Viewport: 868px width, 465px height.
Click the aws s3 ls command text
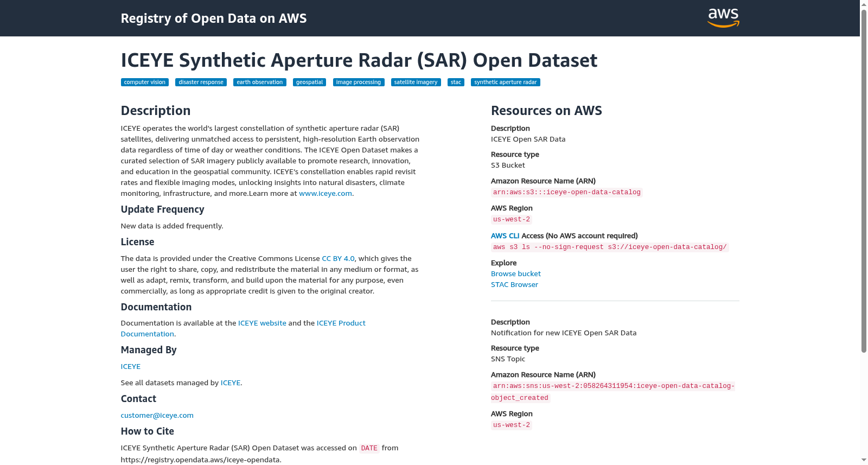pos(610,247)
